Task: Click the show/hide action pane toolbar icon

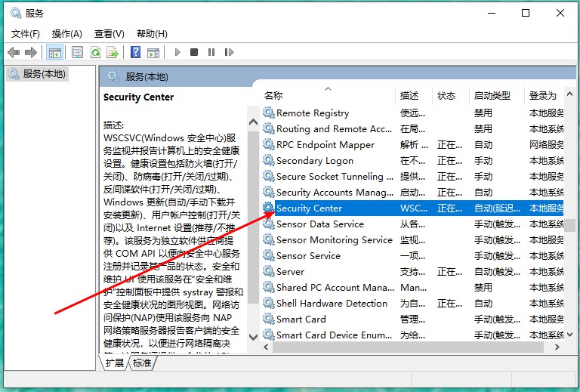Action: coord(153,52)
